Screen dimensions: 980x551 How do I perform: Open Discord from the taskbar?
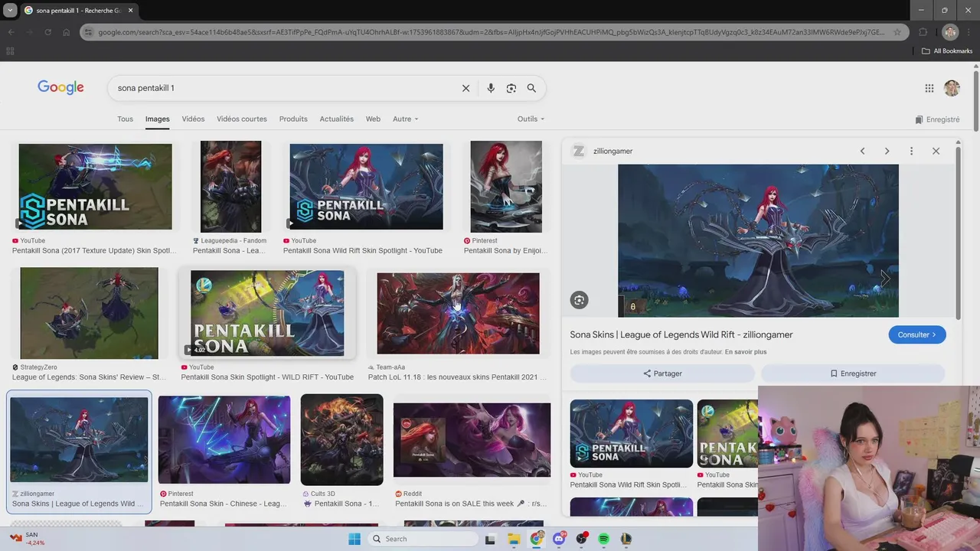(560, 539)
